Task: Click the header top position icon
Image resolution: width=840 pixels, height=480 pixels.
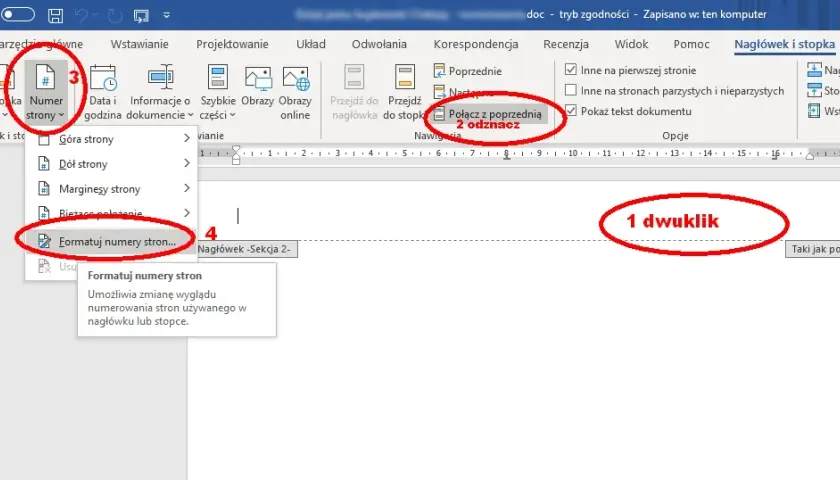Action: coord(814,70)
